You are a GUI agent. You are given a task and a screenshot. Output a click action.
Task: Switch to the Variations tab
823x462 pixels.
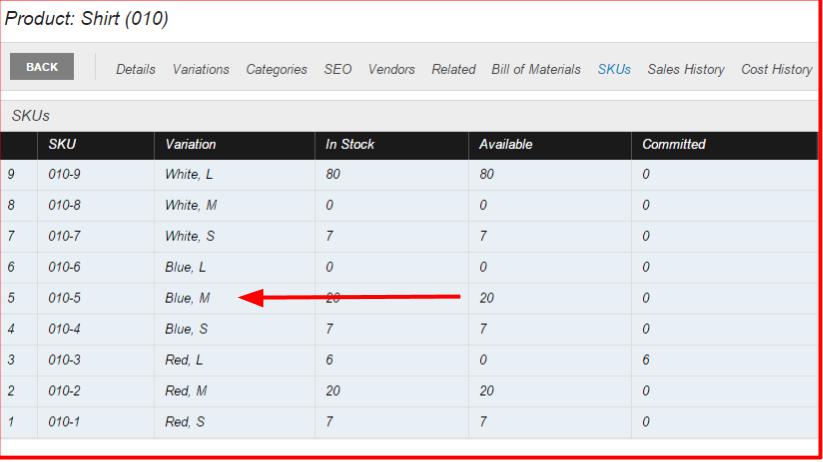click(201, 69)
